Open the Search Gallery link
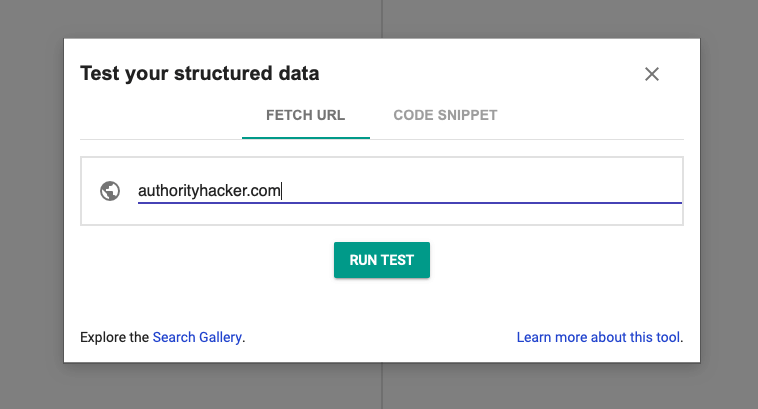Screen dimensions: 758x409 coord(197,337)
